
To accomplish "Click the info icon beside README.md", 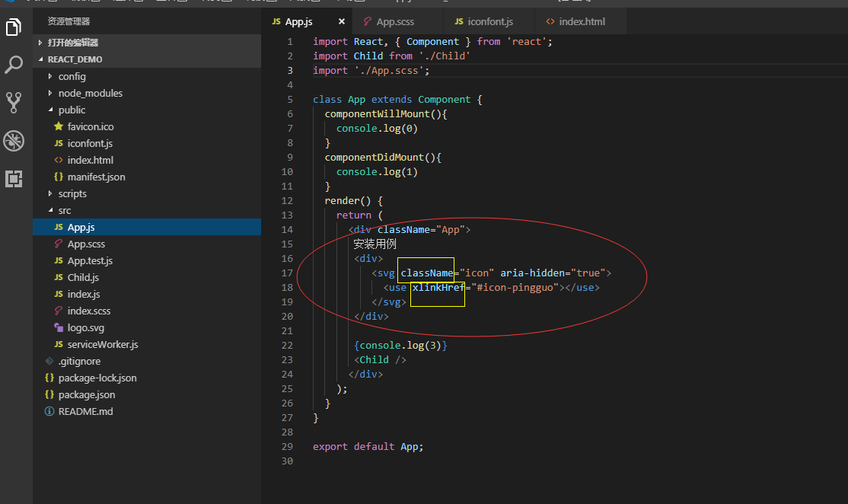I will tap(49, 412).
